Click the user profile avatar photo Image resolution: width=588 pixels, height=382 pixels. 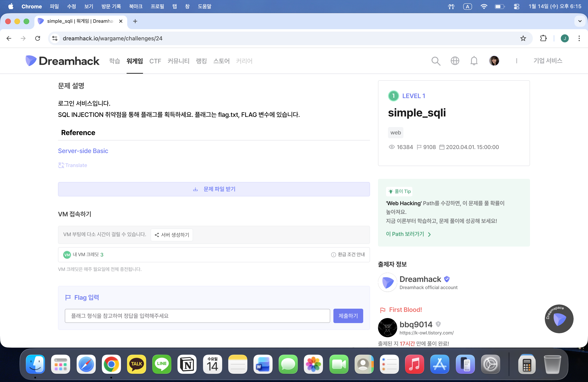click(x=494, y=61)
